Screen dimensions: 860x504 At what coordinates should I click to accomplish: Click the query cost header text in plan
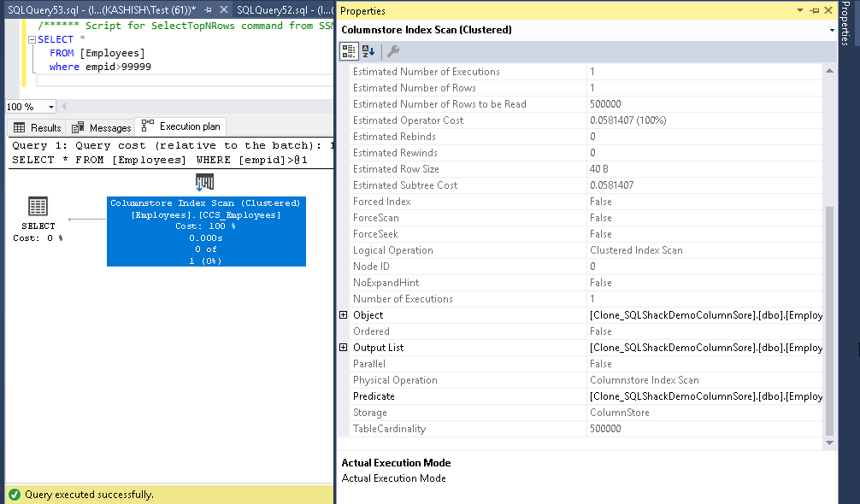point(173,146)
